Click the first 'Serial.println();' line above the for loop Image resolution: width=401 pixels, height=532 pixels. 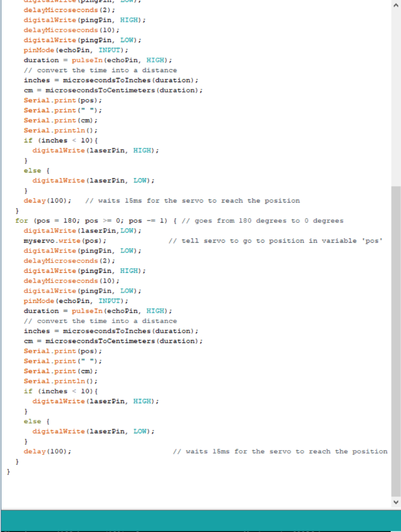tap(60, 130)
